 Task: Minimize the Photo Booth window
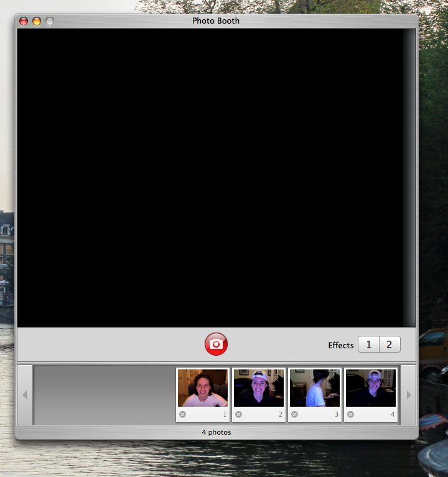click(37, 21)
